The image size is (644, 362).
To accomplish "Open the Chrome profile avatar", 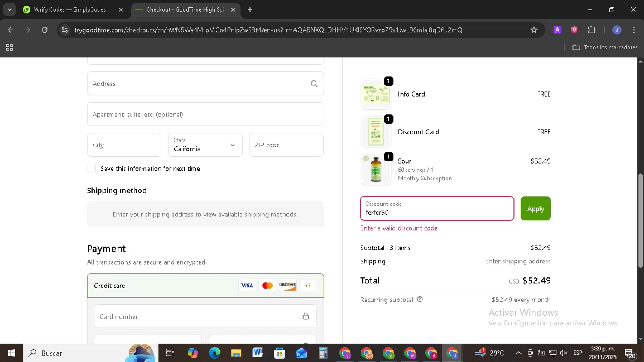I will click(617, 30).
